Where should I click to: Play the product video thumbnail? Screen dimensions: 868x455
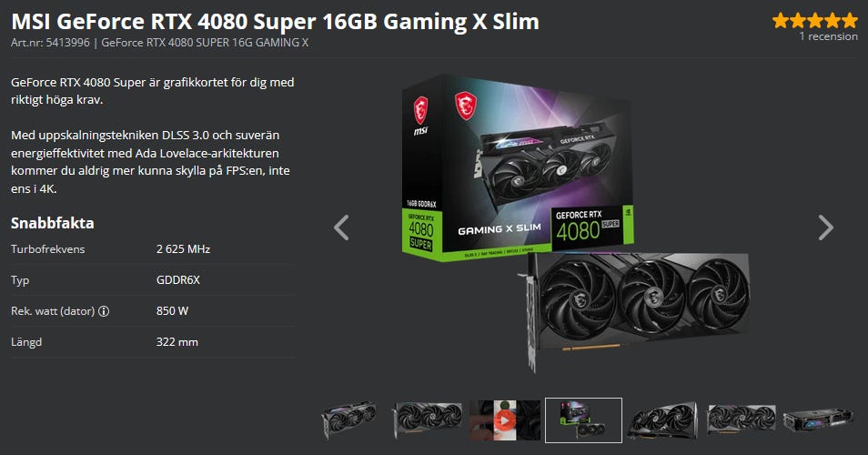[x=504, y=420]
